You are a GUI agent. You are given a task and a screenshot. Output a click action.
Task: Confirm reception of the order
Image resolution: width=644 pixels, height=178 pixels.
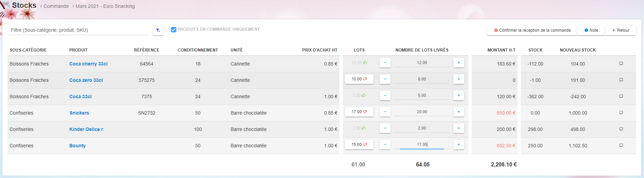pos(532,30)
